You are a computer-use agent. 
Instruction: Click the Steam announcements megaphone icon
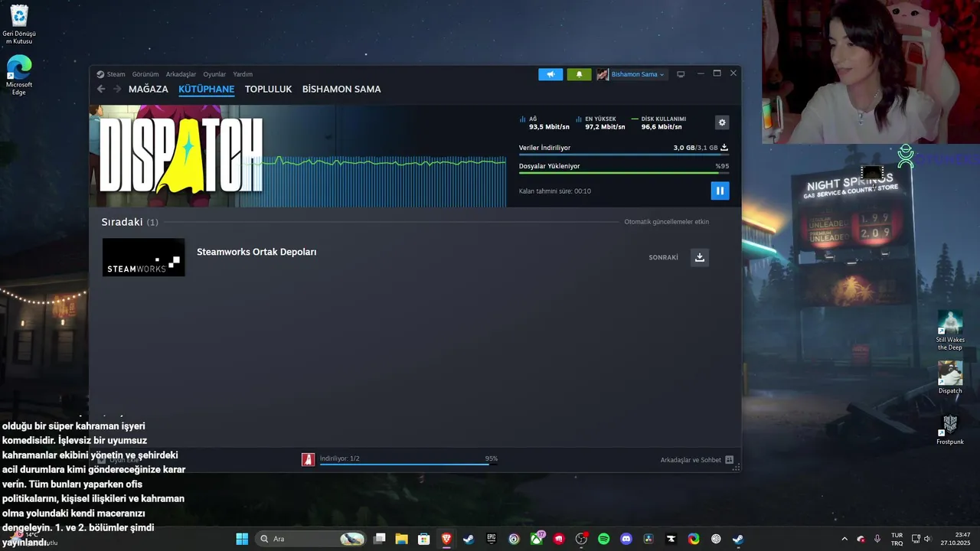(x=550, y=74)
